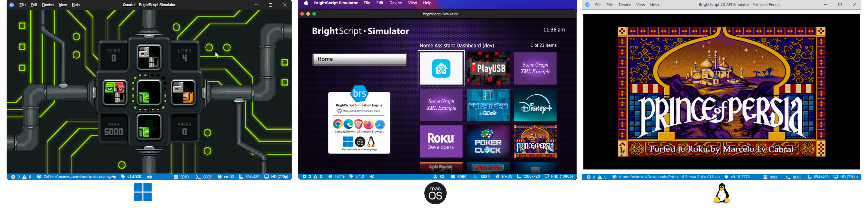Select the Rokanban for Trello channel tile
Screen dimensions: 868x210
[x=488, y=105]
